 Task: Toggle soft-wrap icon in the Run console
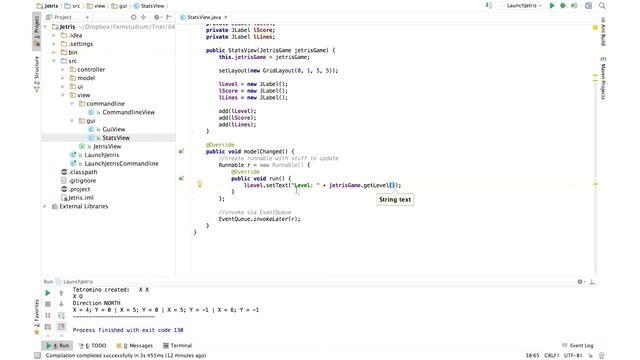[61, 316]
